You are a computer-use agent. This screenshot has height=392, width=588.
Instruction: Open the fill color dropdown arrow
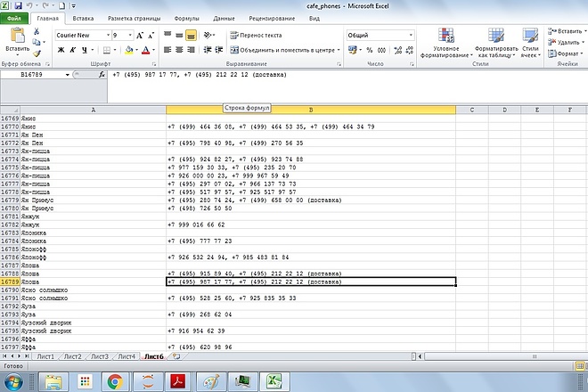point(136,50)
